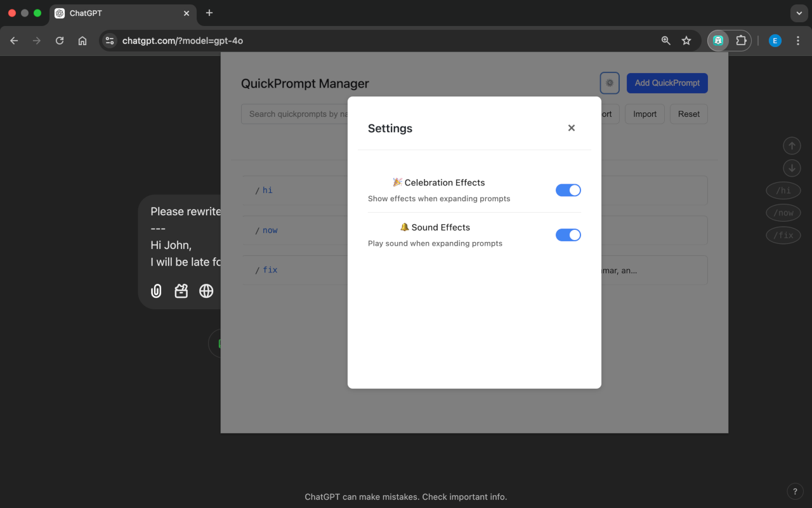The height and width of the screenshot is (508, 812).
Task: Click the Add QuickPrompt button
Action: (x=667, y=83)
